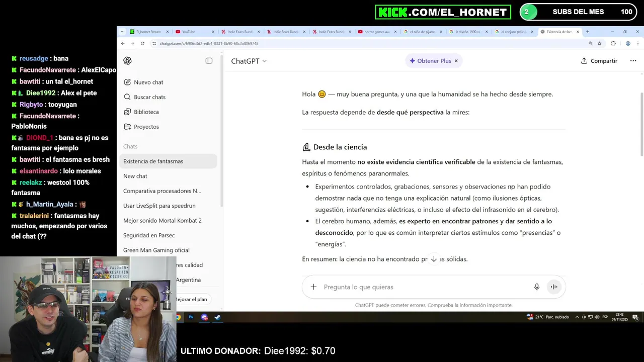The width and height of the screenshot is (644, 362).
Task: Click the ChatGPT logo in the sidebar
Action: pos(127,61)
